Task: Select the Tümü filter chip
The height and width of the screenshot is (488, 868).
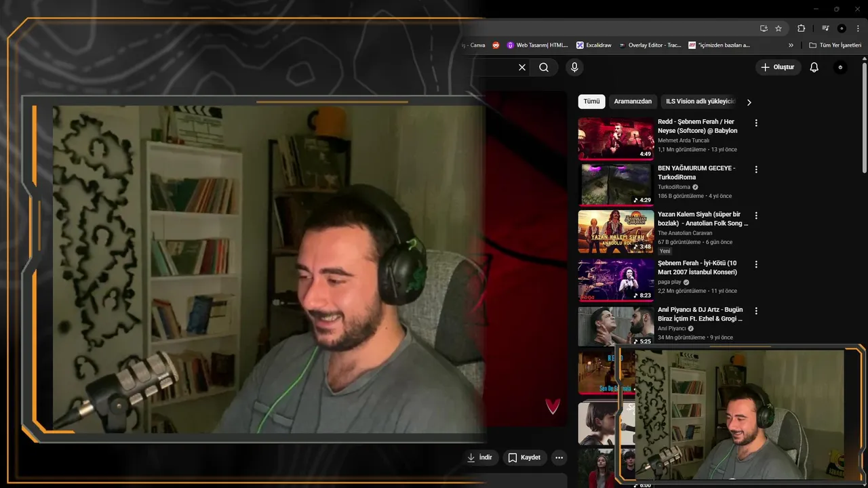Action: 592,102
